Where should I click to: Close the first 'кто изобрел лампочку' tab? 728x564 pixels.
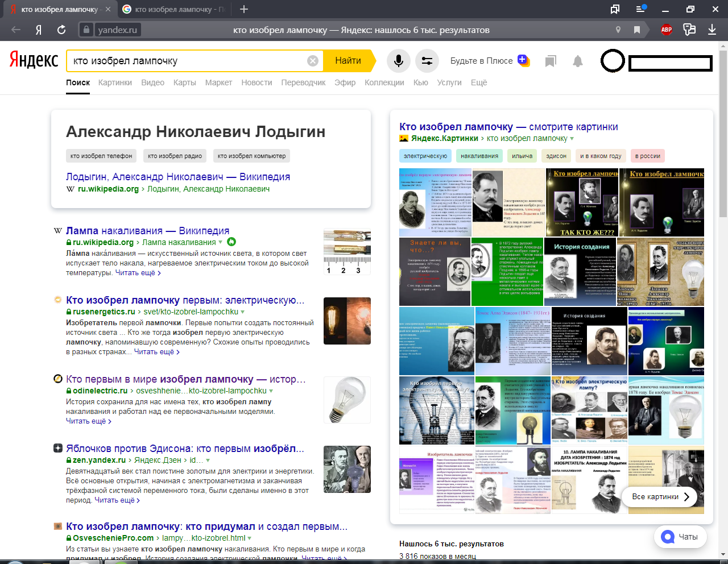(x=108, y=9)
